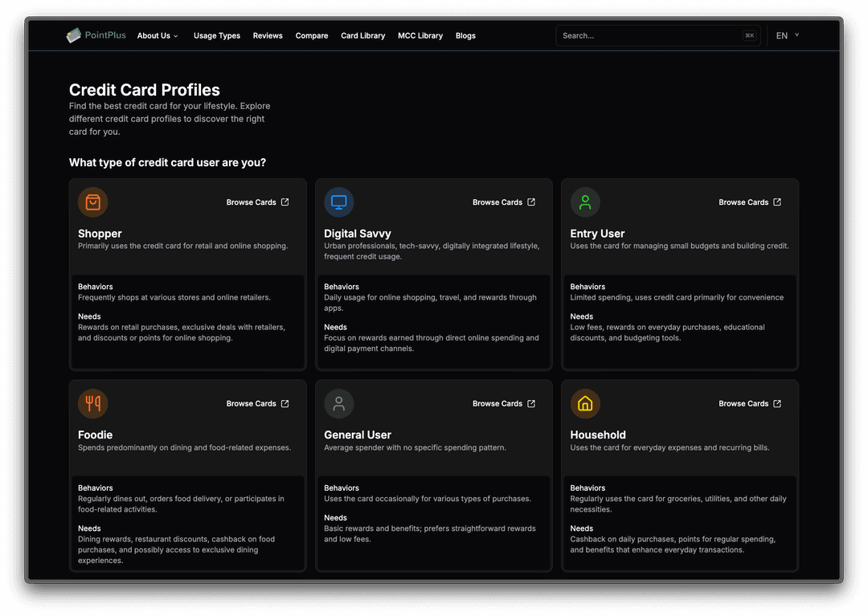Click the Foodie fork and knife icon

92,403
